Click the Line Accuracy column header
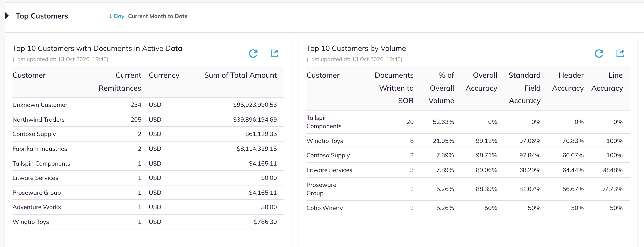This screenshot has width=644, height=247. (x=607, y=82)
